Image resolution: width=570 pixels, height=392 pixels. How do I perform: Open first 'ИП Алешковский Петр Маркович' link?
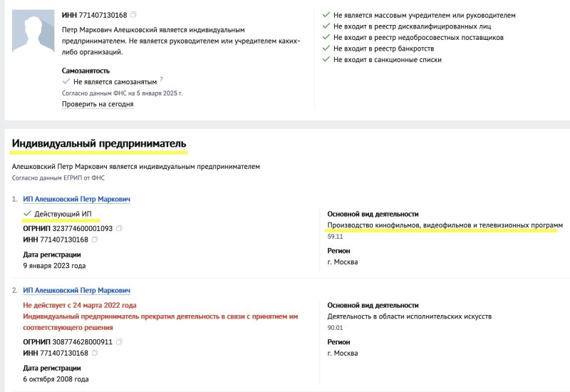click(76, 199)
